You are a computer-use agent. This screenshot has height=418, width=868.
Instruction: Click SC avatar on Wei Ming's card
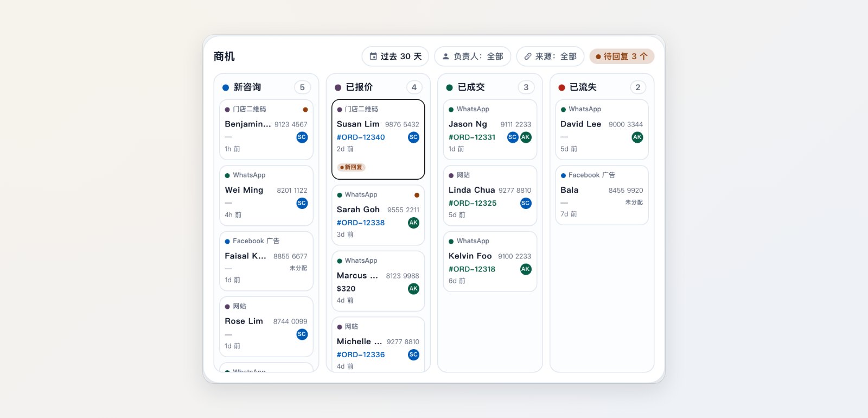[x=302, y=203]
